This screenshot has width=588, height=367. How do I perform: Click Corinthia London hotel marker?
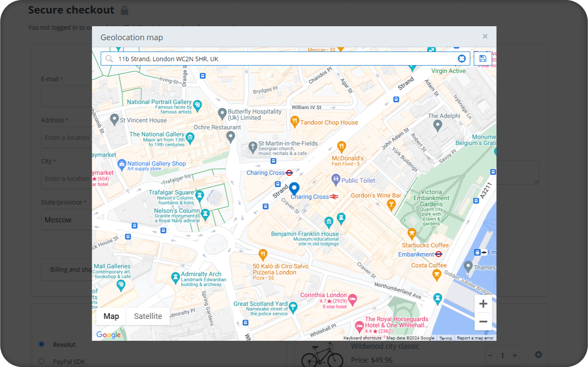353,300
